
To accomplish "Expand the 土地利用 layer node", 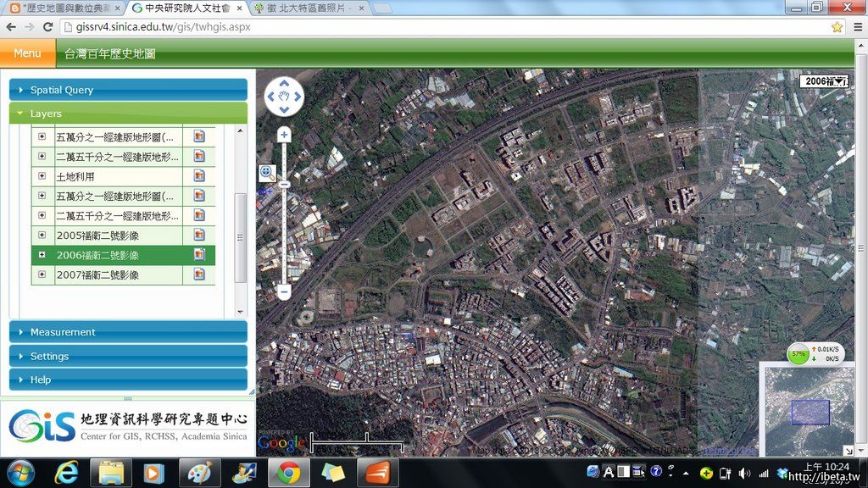I will point(42,176).
